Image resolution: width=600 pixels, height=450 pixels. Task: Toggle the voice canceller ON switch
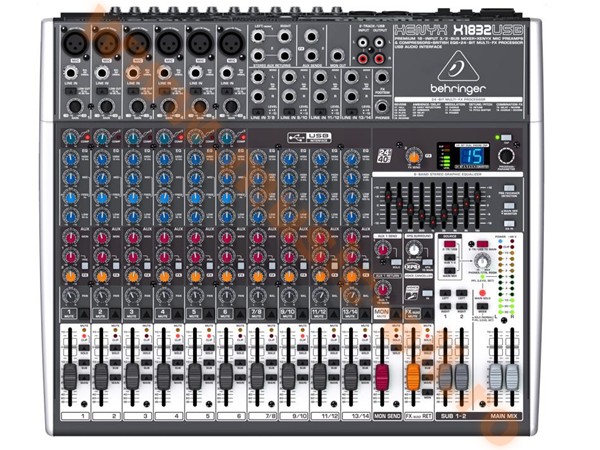click(427, 293)
